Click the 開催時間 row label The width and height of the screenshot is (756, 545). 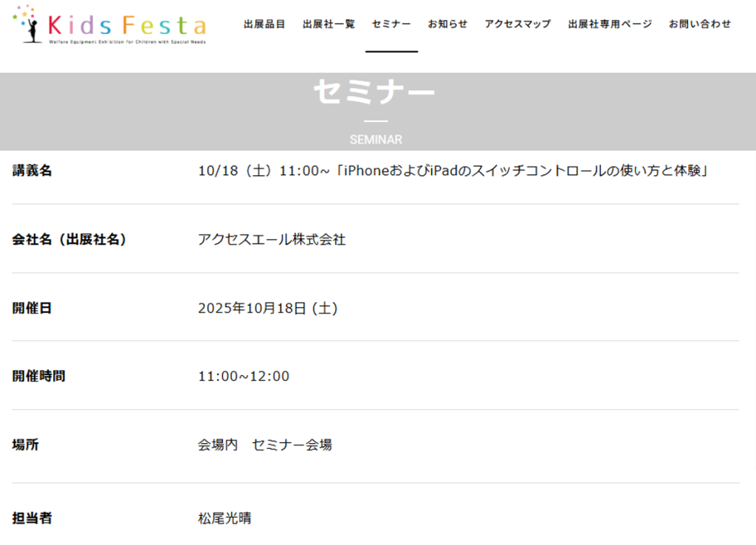point(38,377)
